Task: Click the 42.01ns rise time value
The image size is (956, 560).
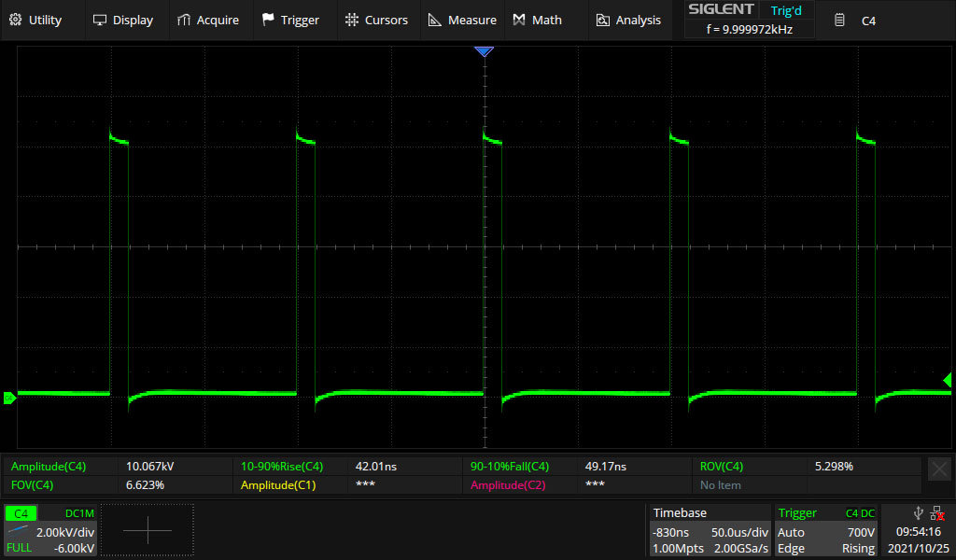Action: pos(375,466)
